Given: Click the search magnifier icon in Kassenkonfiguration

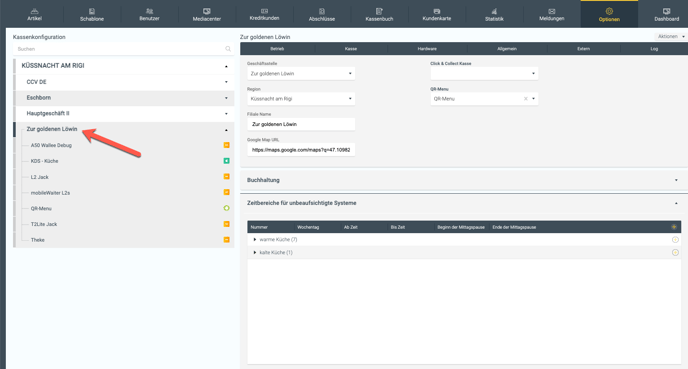Looking at the screenshot, I should click(228, 49).
